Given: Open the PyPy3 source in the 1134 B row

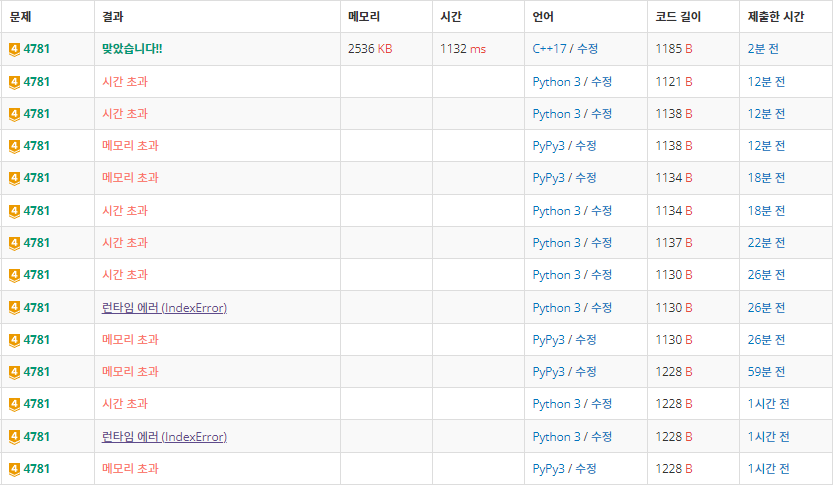Looking at the screenshot, I should [548, 178].
